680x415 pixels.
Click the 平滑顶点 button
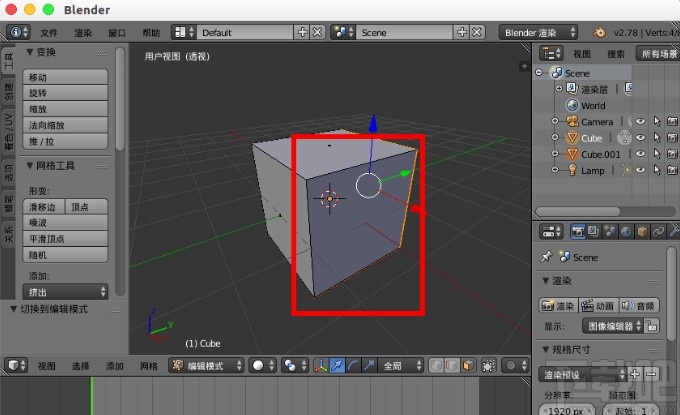pos(65,239)
